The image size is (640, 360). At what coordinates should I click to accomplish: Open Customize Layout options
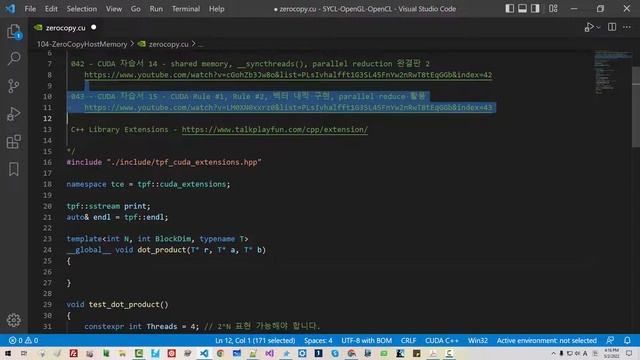(x=553, y=9)
